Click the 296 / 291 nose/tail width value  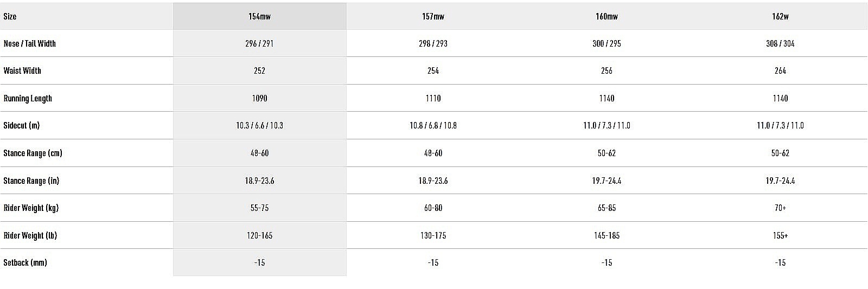coord(259,43)
